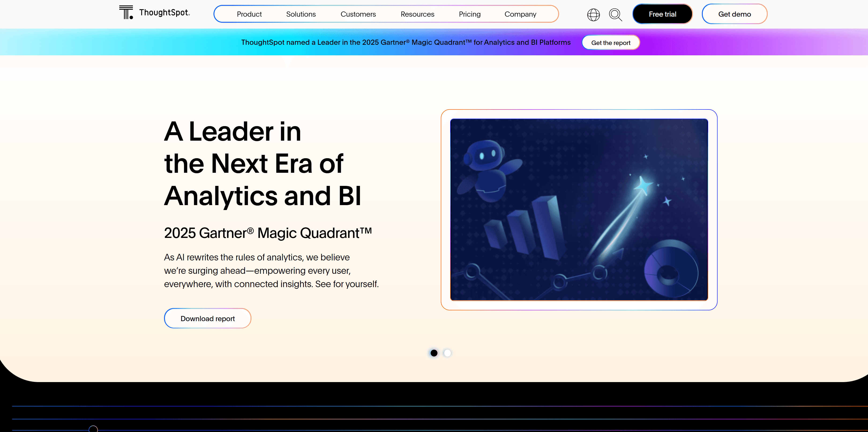Request a demo with Get demo

click(734, 14)
